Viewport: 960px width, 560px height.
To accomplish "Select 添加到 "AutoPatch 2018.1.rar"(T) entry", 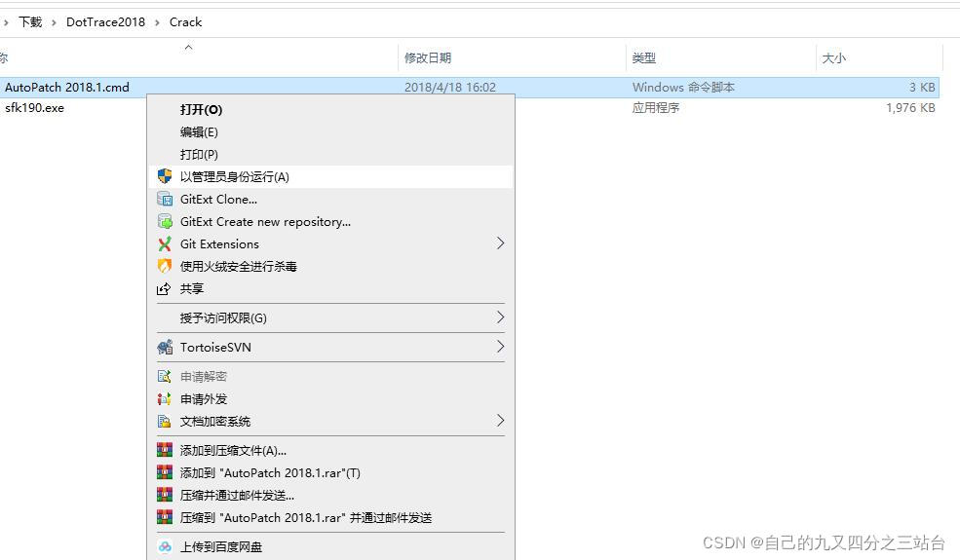I will coord(331,472).
